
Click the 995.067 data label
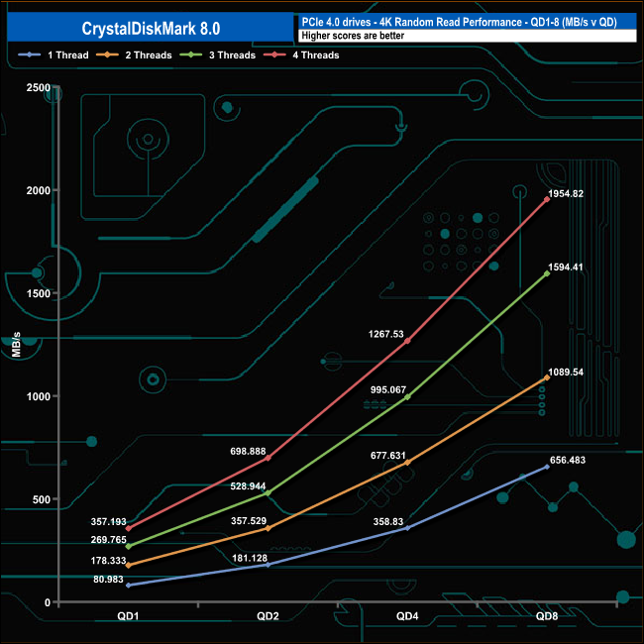[x=388, y=389]
